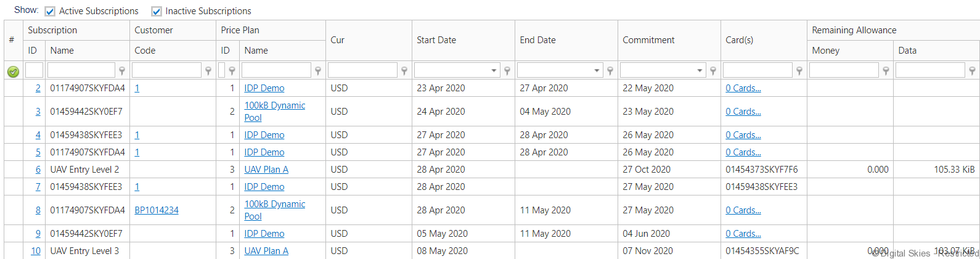Click filter icon for Price Plan Name
This screenshot has height=259, width=980.
point(318,71)
